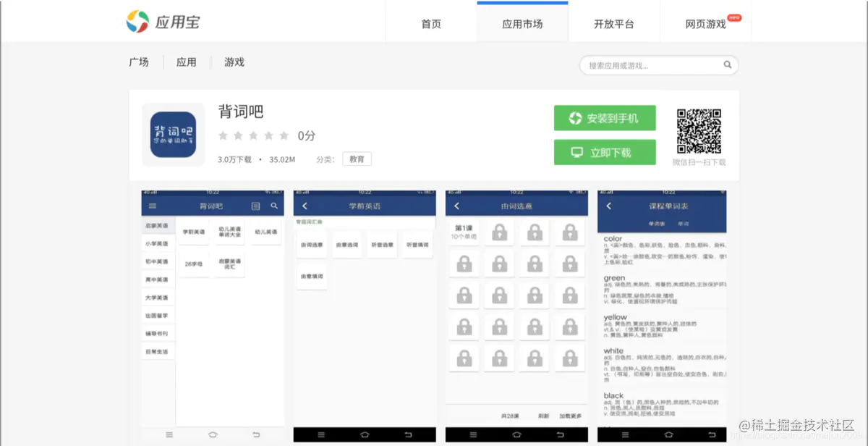Open the 背词吧 home screen screenshot

click(x=213, y=316)
